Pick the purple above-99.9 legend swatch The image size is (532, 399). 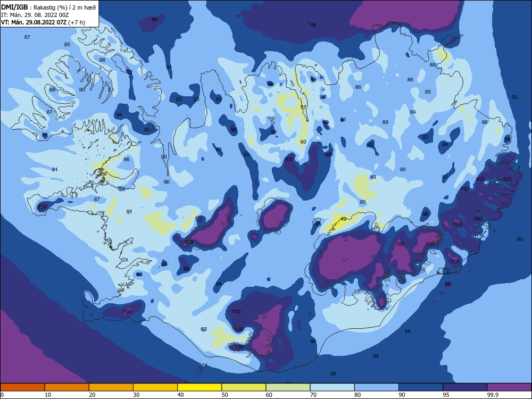pyautogui.click(x=509, y=387)
